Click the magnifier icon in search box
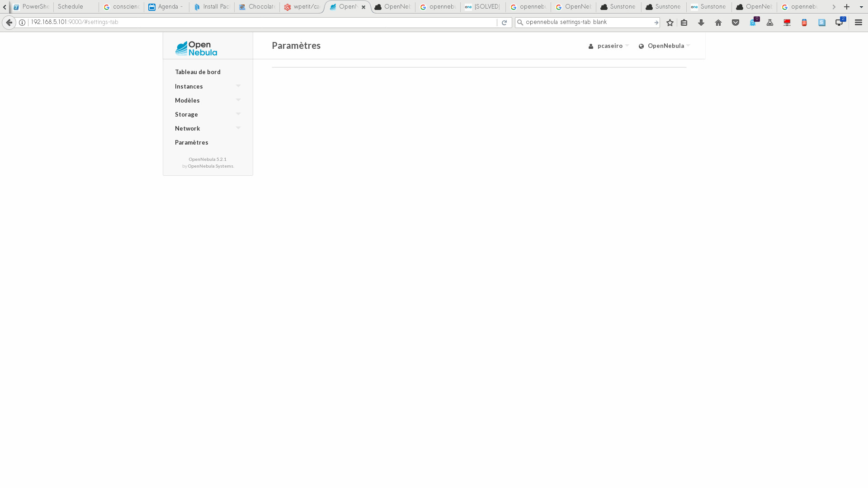Image resolution: width=868 pixels, height=488 pixels. coord(520,22)
